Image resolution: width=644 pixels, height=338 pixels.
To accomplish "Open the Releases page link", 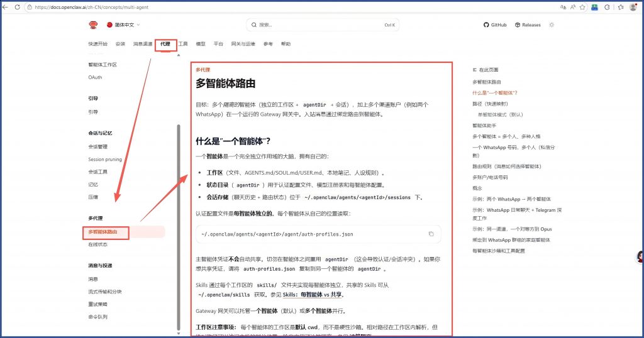I will [x=527, y=25].
